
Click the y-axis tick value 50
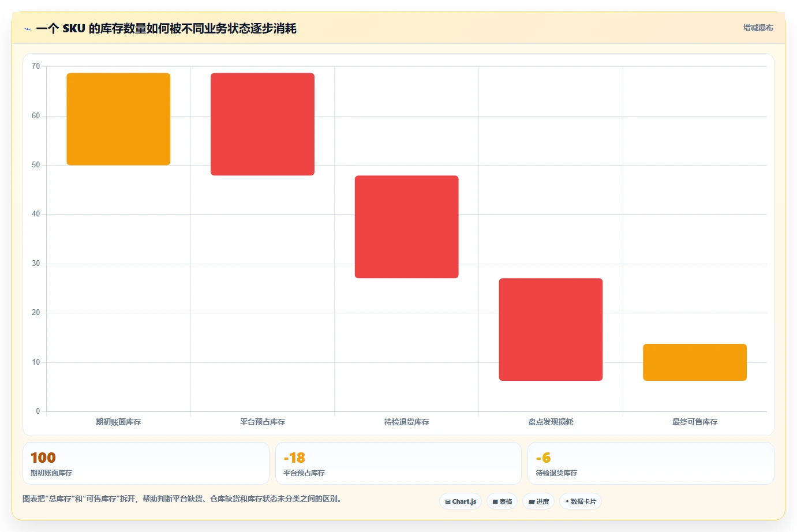(36, 165)
